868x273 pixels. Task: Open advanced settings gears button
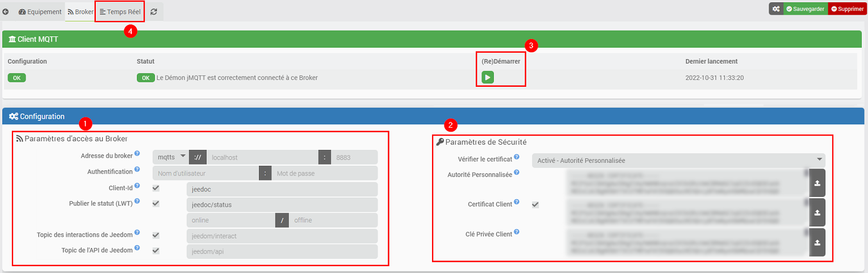point(776,9)
